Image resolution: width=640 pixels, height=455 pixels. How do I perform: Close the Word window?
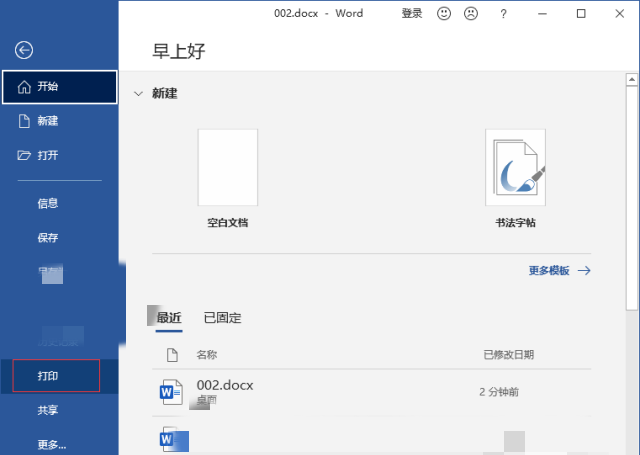[x=620, y=13]
